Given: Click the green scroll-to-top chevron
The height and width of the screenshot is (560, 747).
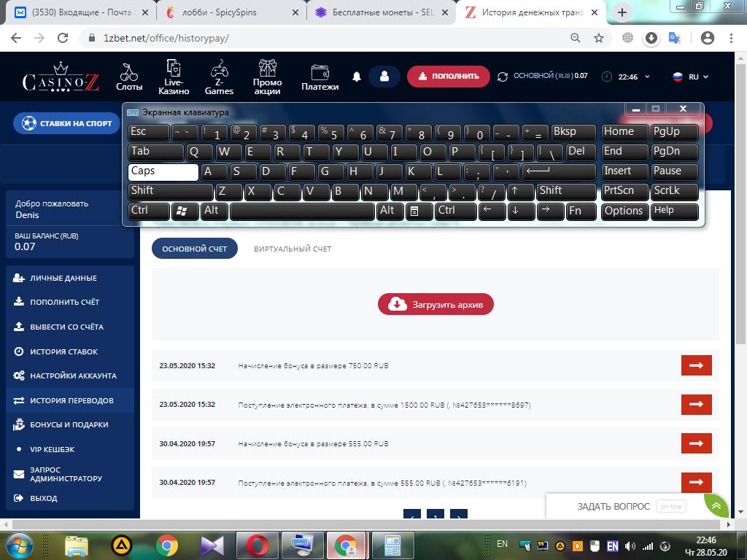Looking at the screenshot, I should pyautogui.click(x=716, y=506).
